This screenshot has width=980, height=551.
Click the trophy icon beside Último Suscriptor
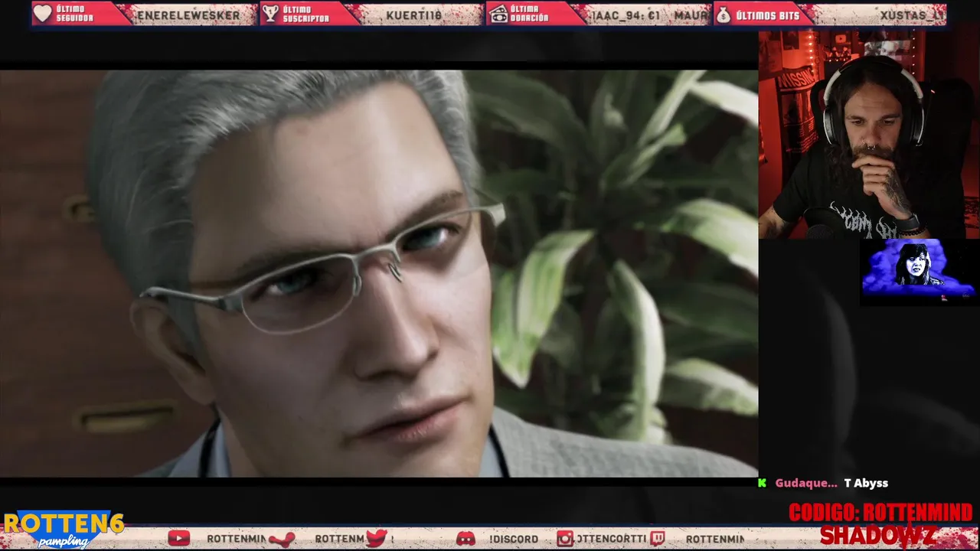coord(270,14)
